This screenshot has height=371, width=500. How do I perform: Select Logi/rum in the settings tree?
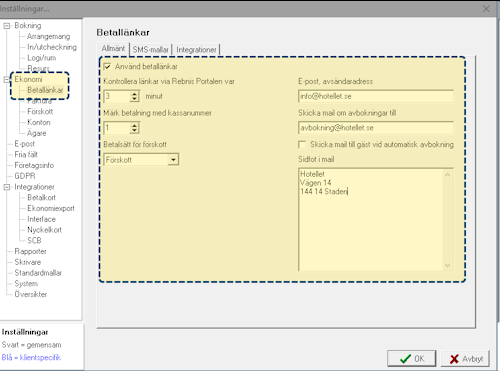[42, 58]
